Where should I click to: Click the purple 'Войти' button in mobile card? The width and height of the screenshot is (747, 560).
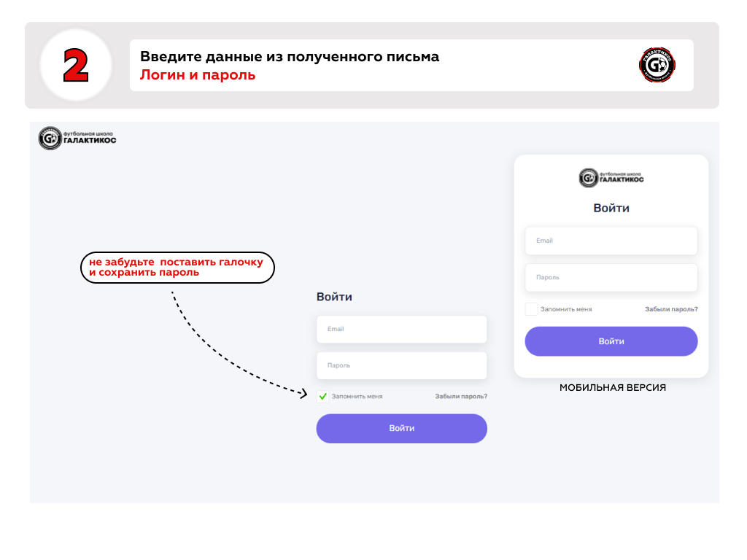coord(611,341)
